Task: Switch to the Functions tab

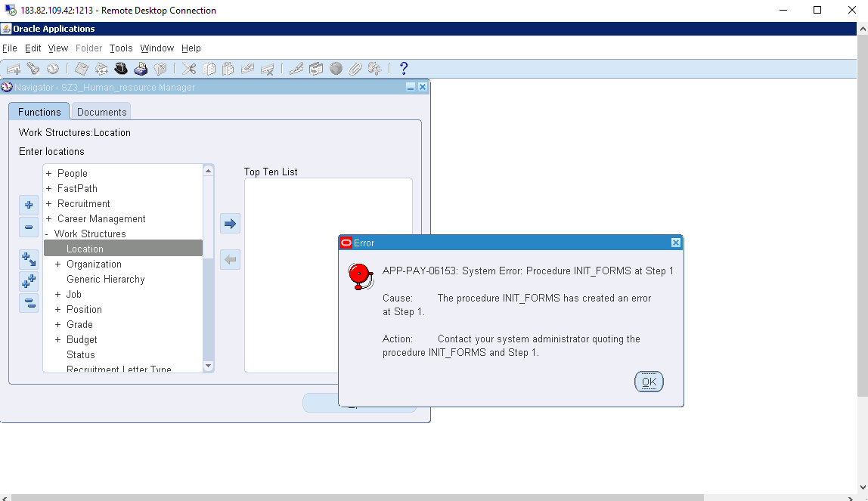Action: (39, 112)
